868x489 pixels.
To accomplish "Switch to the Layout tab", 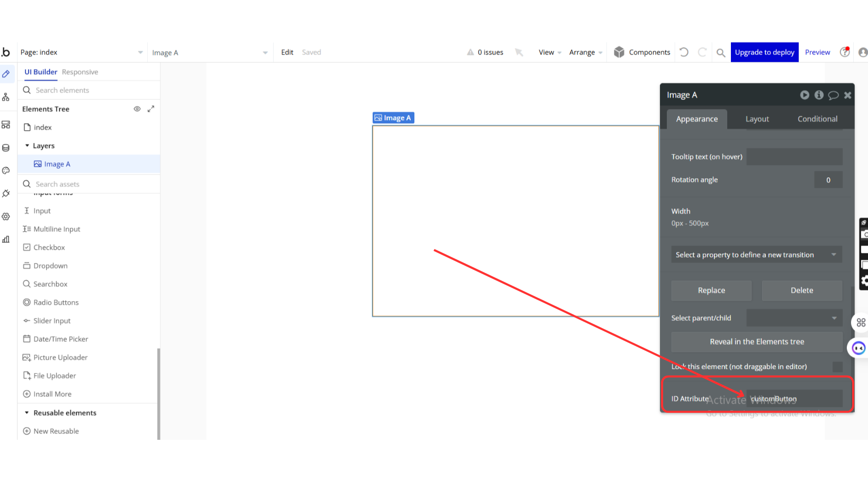I will tap(757, 119).
